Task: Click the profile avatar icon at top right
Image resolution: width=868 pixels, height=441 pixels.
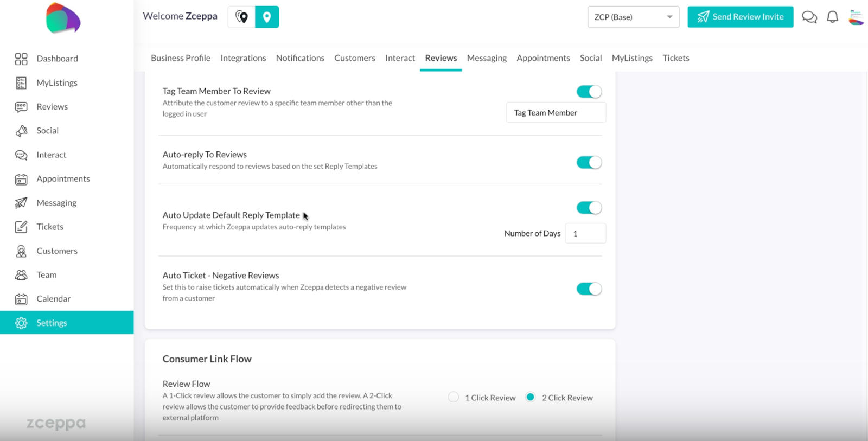Action: 856,17
